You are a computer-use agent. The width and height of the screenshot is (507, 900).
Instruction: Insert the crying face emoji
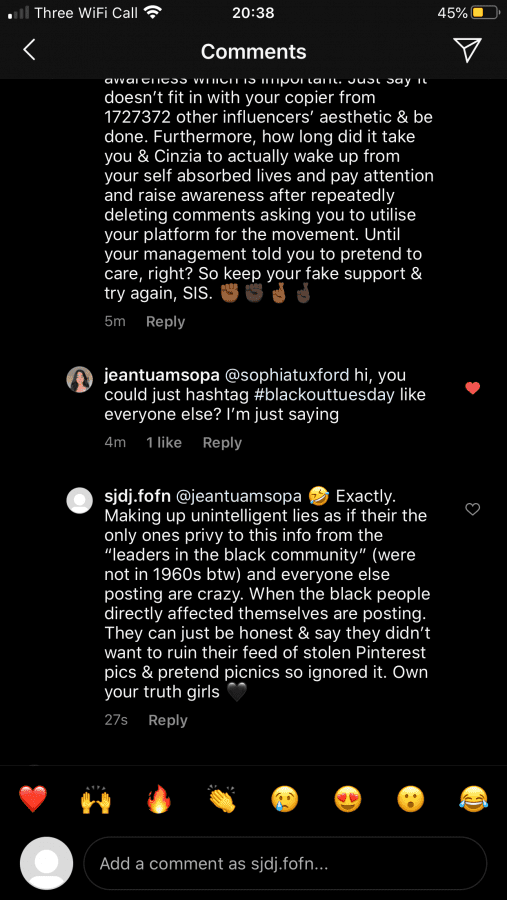[285, 798]
